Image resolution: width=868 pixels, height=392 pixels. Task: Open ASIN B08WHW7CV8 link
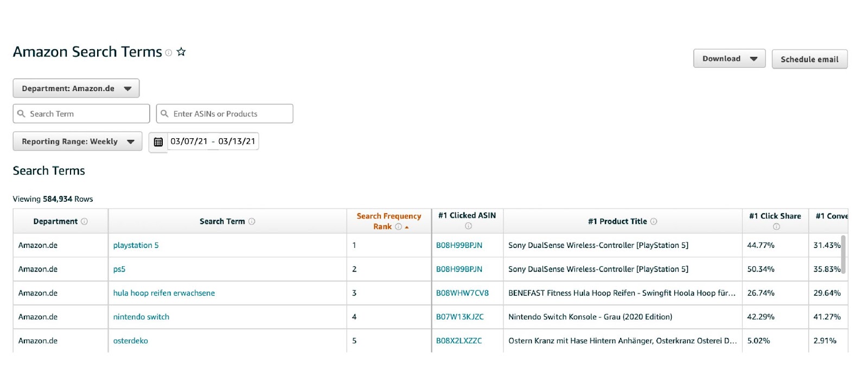[462, 293]
